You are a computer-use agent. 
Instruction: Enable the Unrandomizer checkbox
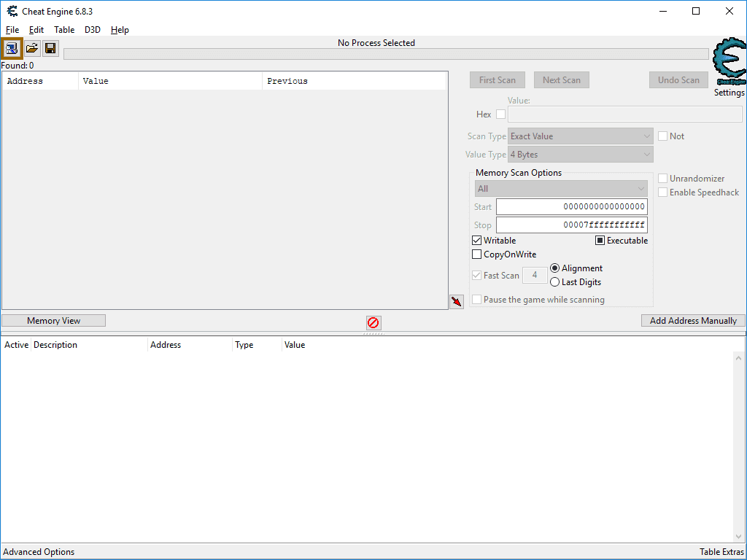tap(662, 179)
